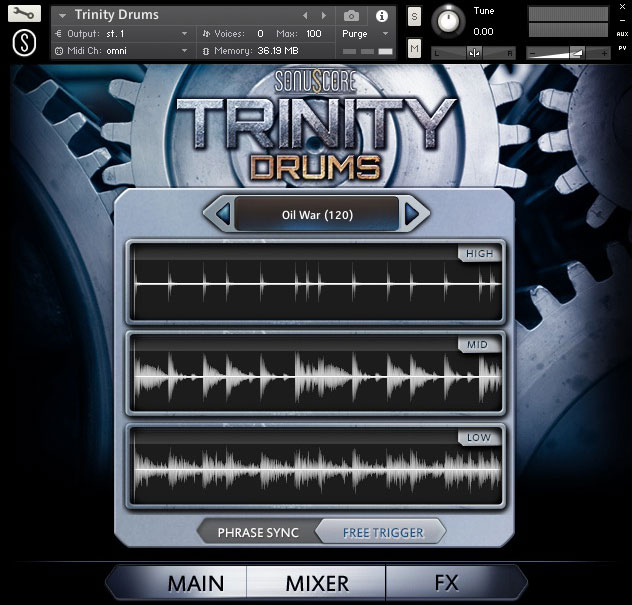Click the Oil War (120) preset name
The width and height of the screenshot is (632, 605).
point(317,214)
